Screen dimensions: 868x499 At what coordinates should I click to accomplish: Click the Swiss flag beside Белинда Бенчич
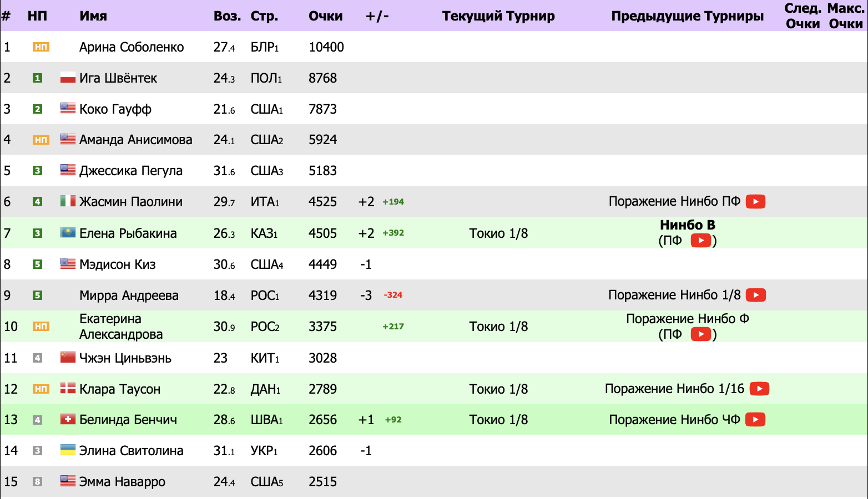point(68,420)
